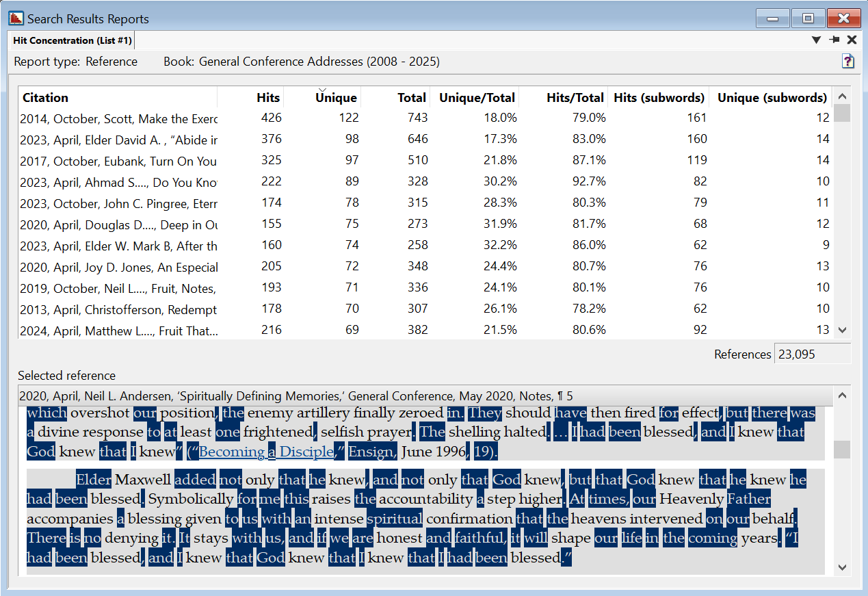
Task: Close the Hit Concentration panel
Action: pyautogui.click(x=852, y=40)
